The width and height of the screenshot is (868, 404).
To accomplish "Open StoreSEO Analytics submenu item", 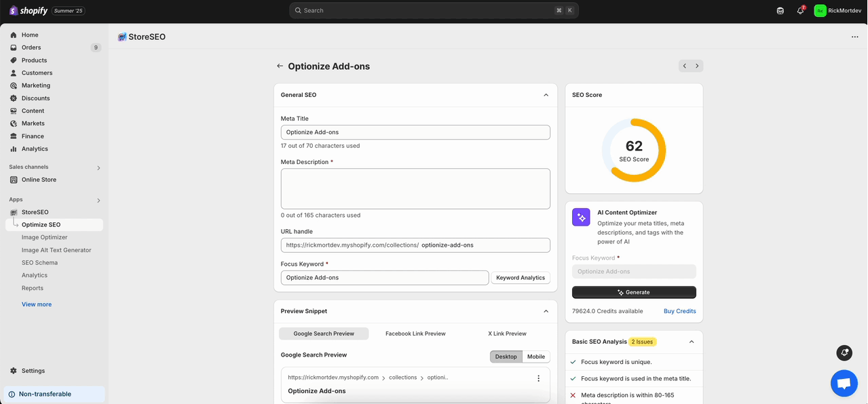I will tap(35, 275).
